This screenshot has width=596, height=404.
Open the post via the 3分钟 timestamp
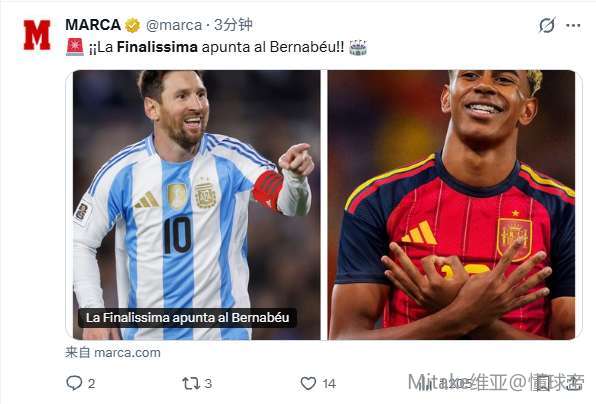pyautogui.click(x=233, y=25)
